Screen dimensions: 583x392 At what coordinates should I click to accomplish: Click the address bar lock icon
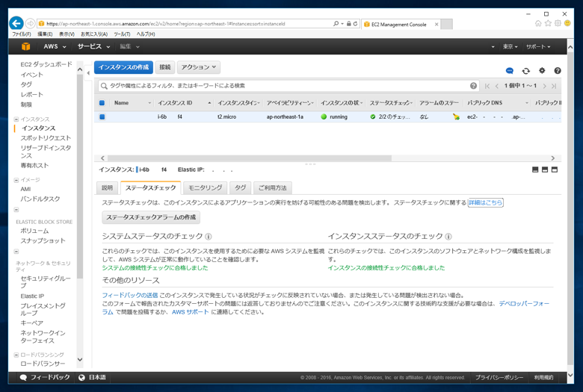point(349,23)
